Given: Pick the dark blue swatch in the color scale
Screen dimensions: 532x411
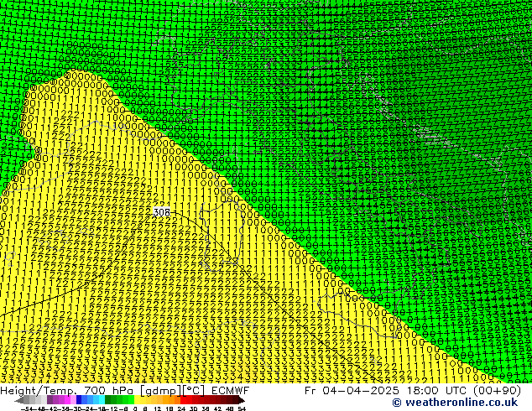Looking at the screenshot, I should 79,400.
